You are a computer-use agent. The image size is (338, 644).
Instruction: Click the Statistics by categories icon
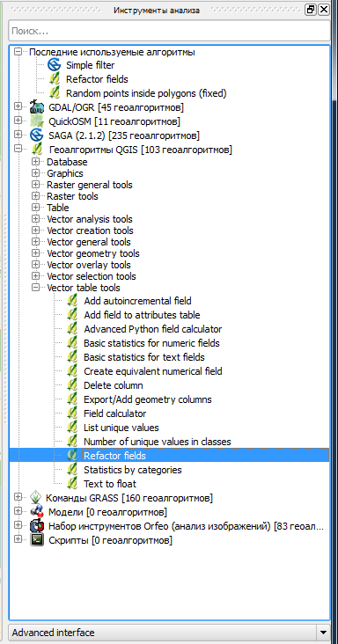[72, 470]
